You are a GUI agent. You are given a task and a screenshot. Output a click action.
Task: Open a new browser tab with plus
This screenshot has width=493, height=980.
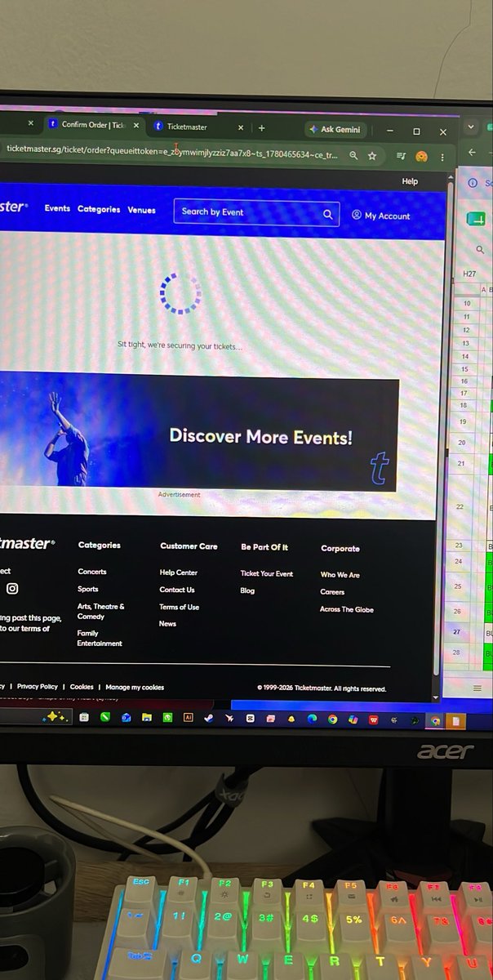(x=261, y=127)
